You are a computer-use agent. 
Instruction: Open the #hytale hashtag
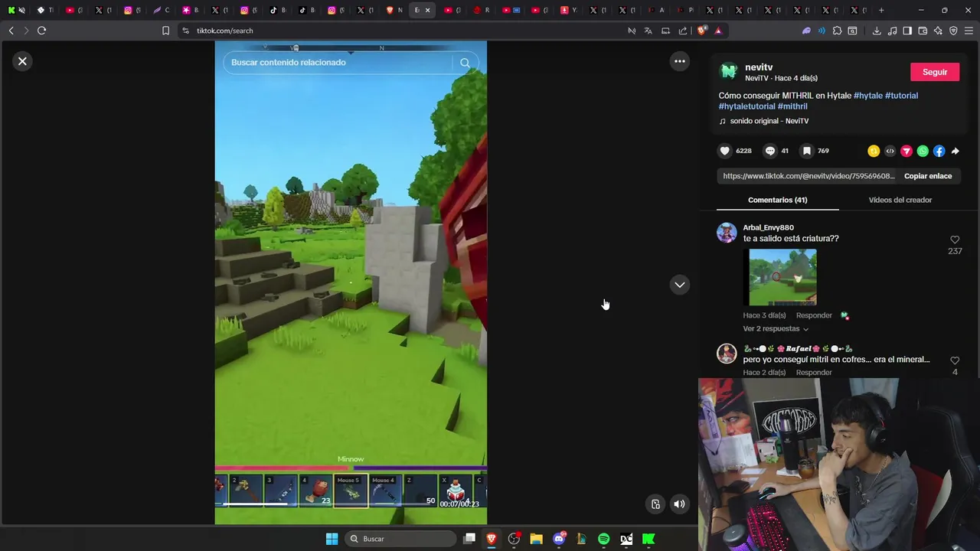(868, 96)
